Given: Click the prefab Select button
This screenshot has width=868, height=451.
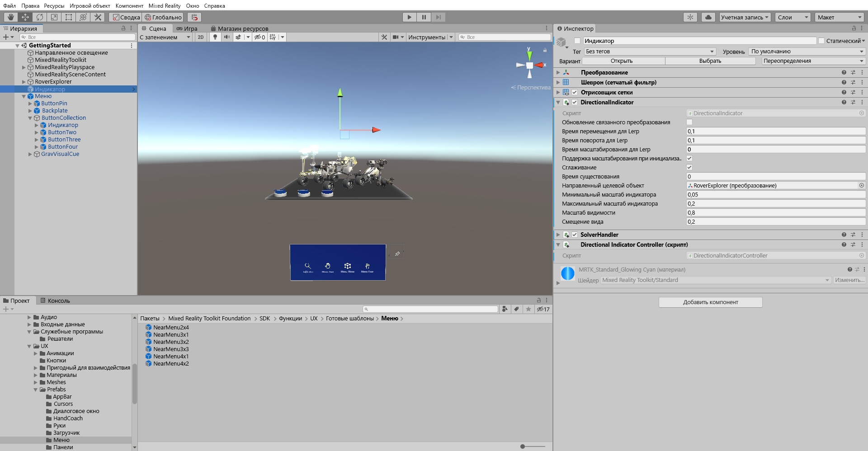Looking at the screenshot, I should point(710,61).
